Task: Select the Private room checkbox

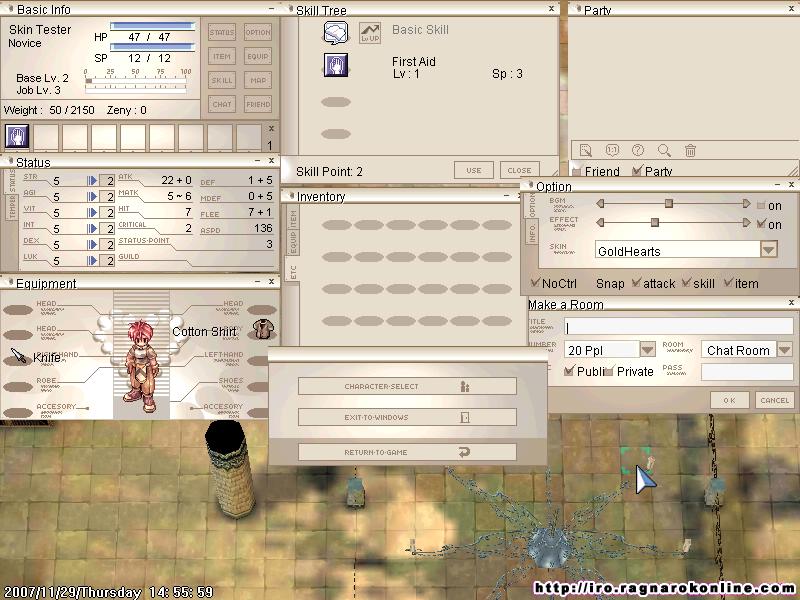Action: [x=609, y=371]
